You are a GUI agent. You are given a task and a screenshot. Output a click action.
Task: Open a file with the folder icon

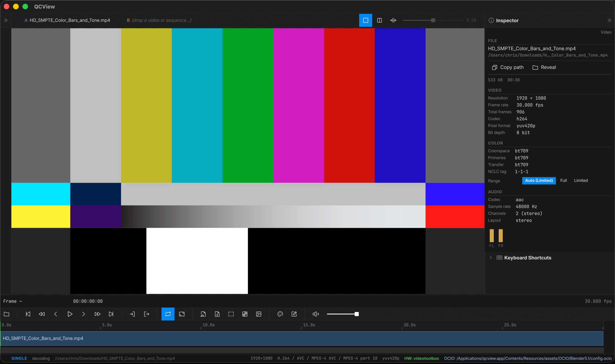pos(7,314)
